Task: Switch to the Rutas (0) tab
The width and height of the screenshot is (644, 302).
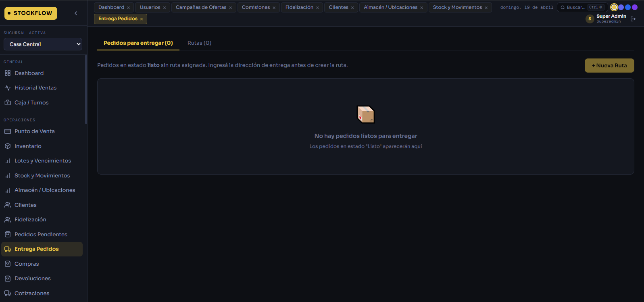Action: 199,43
